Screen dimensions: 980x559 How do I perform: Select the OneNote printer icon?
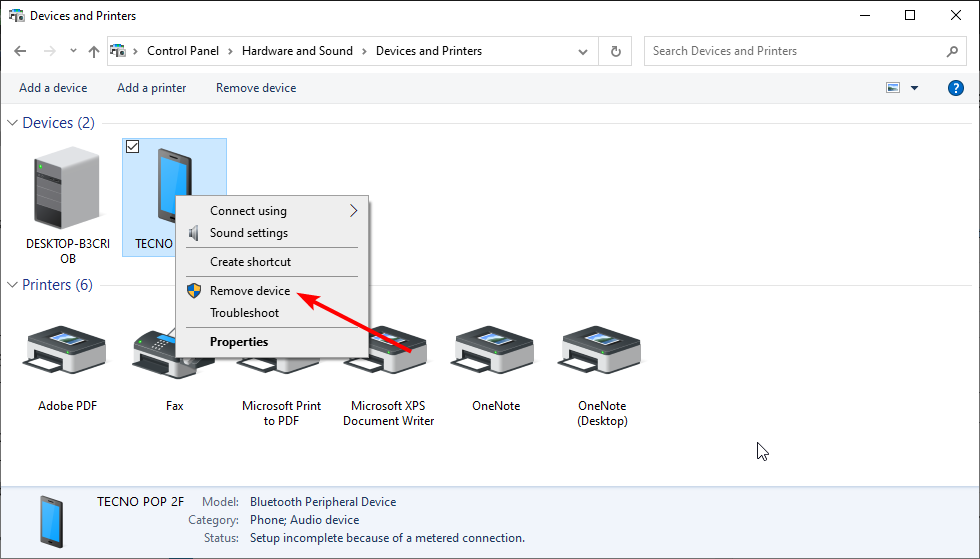coord(494,351)
